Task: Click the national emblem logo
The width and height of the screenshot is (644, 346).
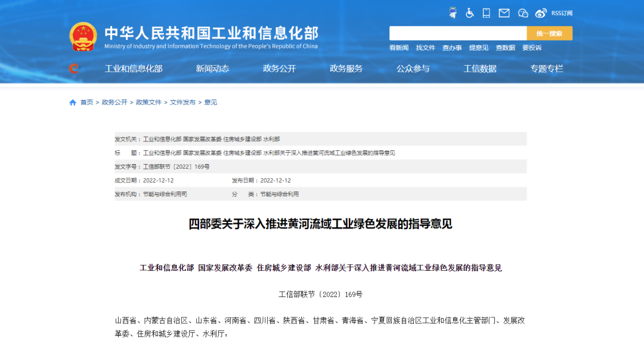Action: [x=83, y=36]
